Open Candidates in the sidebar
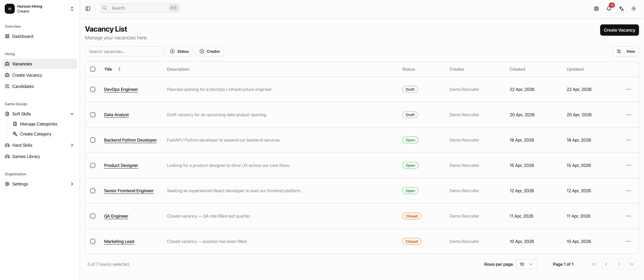 pyautogui.click(x=40, y=86)
